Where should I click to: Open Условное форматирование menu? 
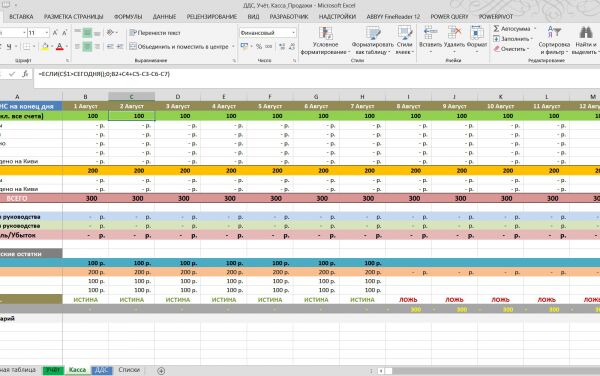pyautogui.click(x=325, y=41)
